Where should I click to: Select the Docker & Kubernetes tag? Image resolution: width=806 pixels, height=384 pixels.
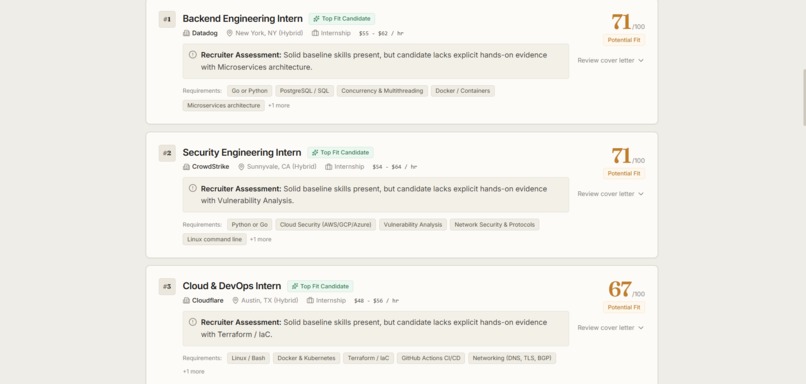click(306, 358)
